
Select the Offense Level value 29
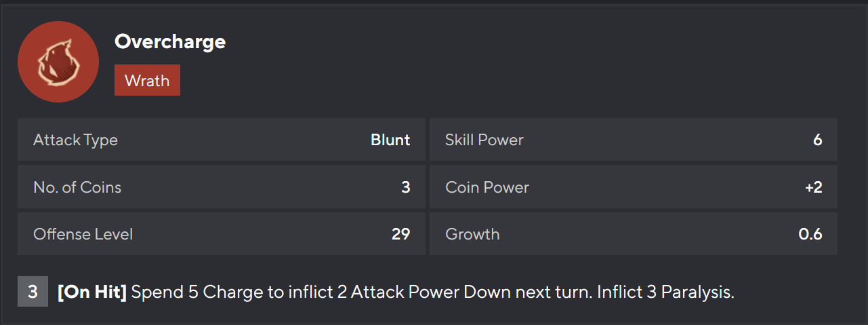[400, 234]
